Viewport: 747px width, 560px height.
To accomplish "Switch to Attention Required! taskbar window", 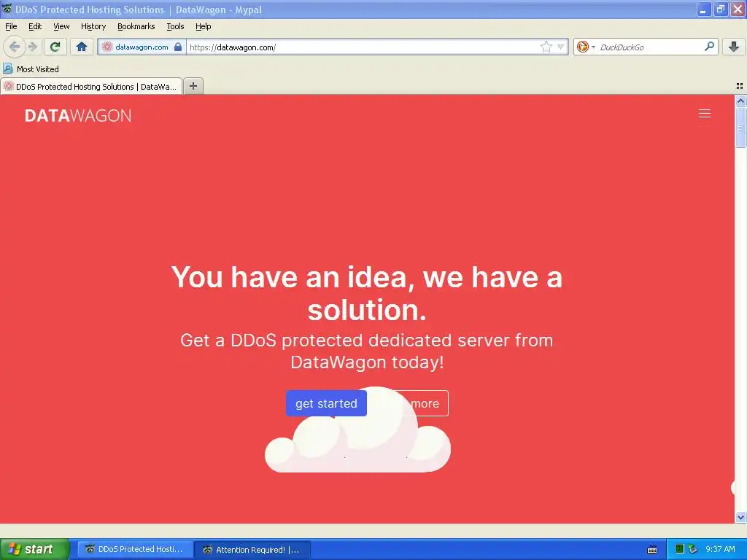I will point(253,549).
